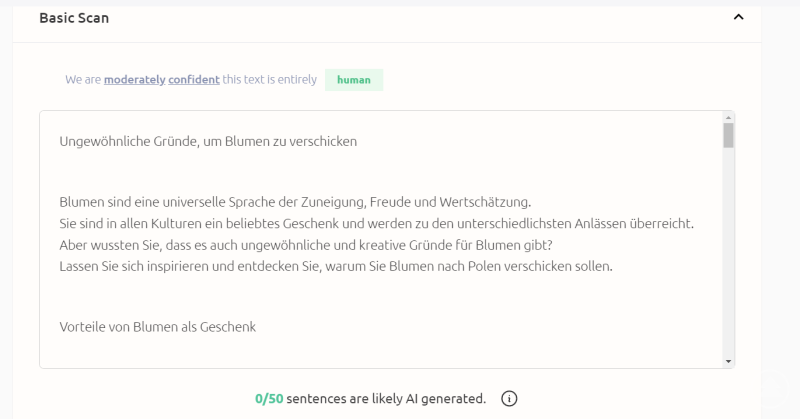This screenshot has width=800, height=419.
Task: Click the sentence starting 'Blumen sind eine universelle'
Action: pyautogui.click(x=295, y=201)
